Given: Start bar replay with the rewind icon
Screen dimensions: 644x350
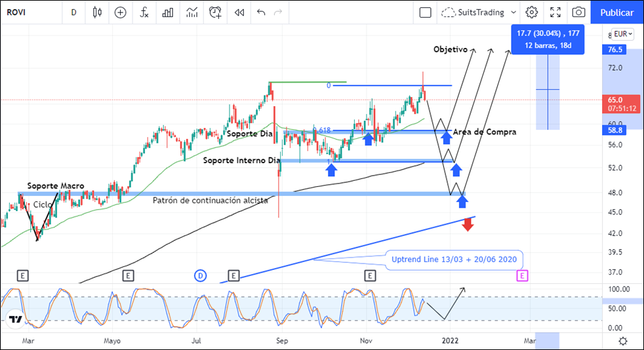Looking at the screenshot, I should [239, 12].
